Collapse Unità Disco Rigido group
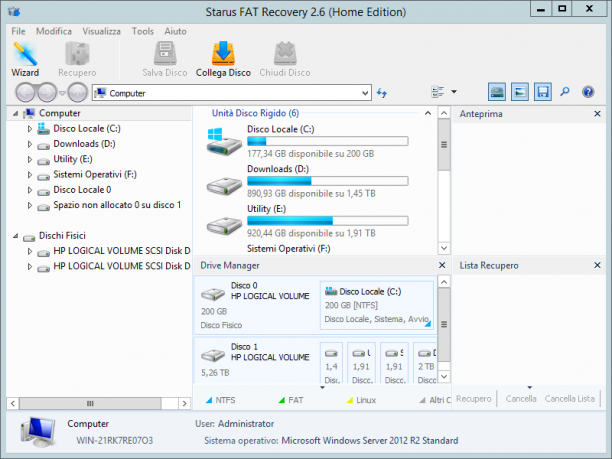The height and width of the screenshot is (459, 612). coord(428,113)
